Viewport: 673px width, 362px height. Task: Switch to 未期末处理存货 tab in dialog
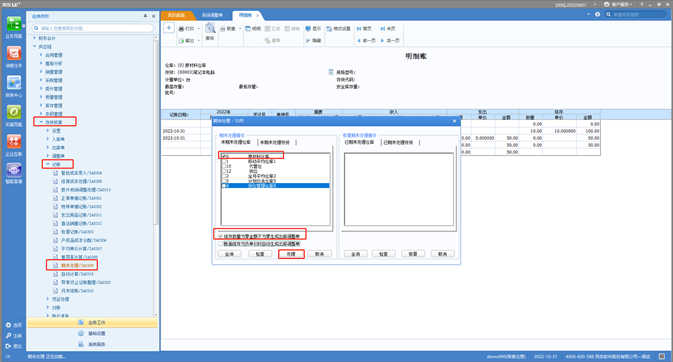[x=275, y=142]
